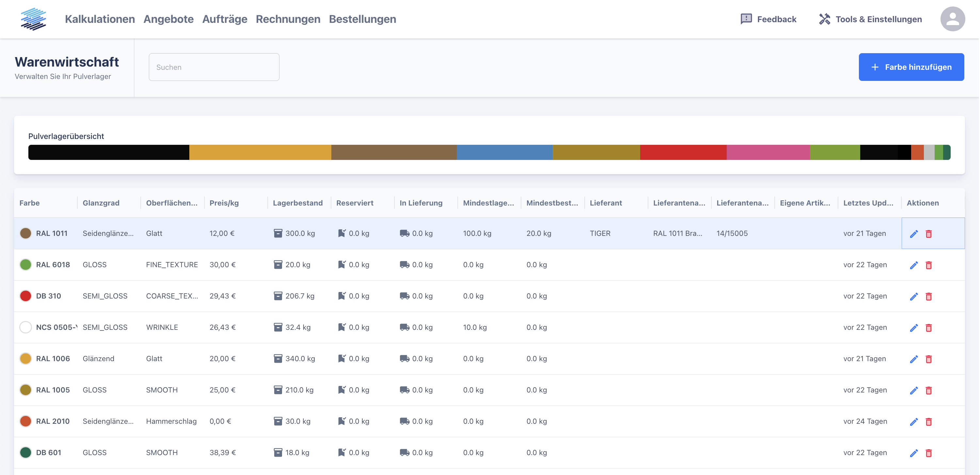
Task: Click the edit pencil for RAL 1011
Action: pyautogui.click(x=914, y=234)
